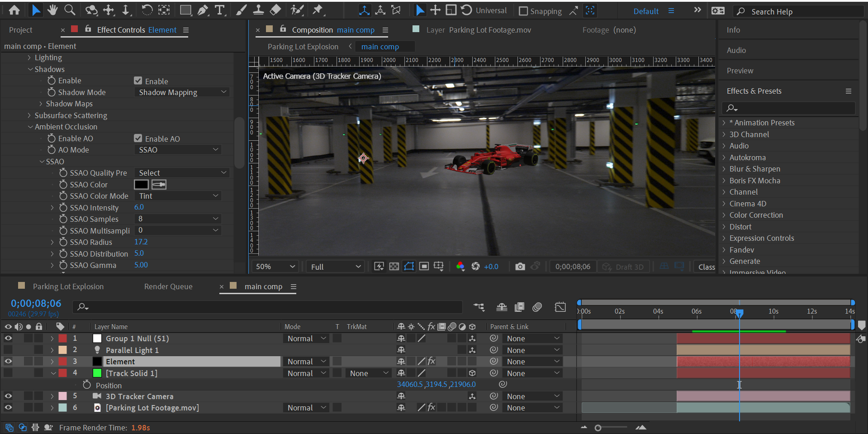
Task: Select the Type tool
Action: click(220, 10)
